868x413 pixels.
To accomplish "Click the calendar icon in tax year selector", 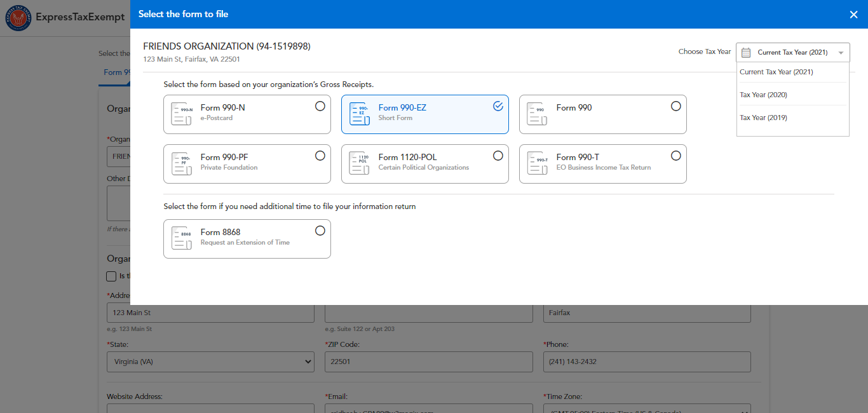I will coord(746,53).
